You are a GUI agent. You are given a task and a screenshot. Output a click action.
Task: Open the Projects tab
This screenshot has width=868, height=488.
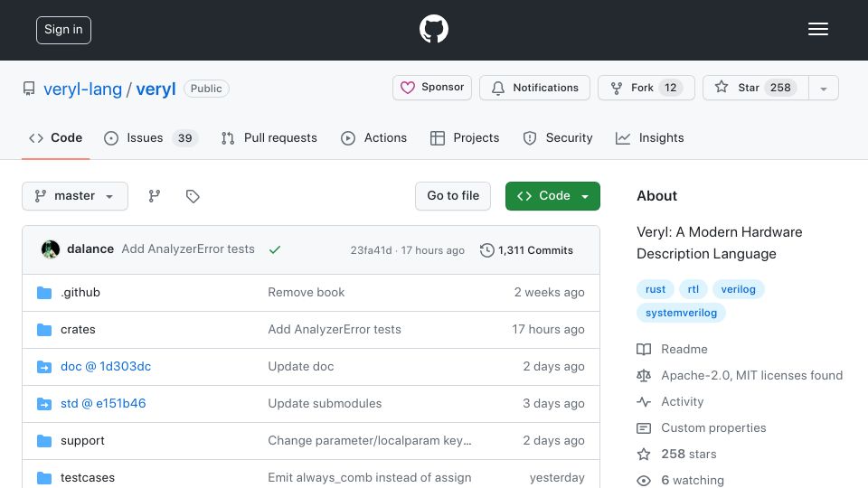[465, 137]
